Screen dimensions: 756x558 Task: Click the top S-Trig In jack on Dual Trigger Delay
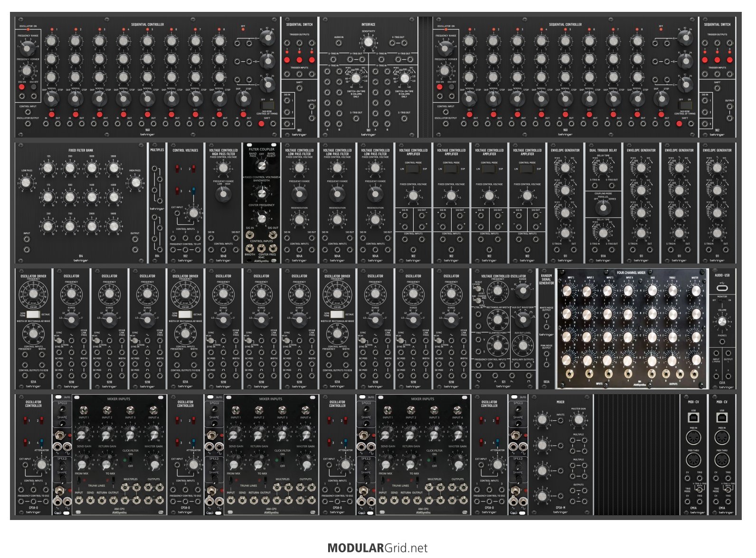(595, 186)
